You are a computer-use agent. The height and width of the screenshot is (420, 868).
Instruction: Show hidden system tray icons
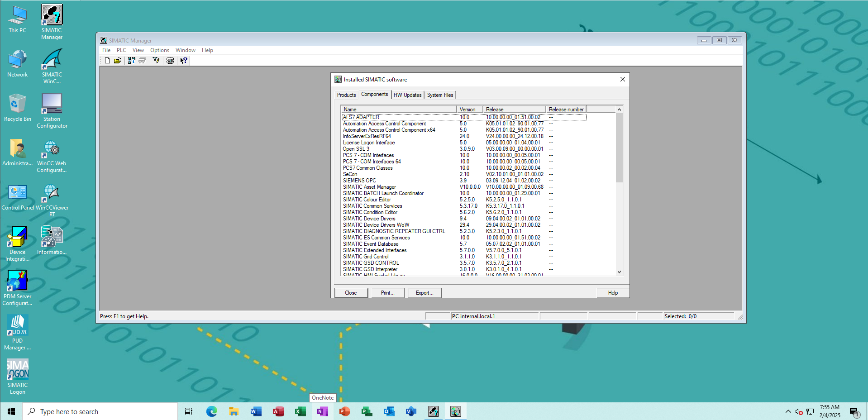coord(788,411)
